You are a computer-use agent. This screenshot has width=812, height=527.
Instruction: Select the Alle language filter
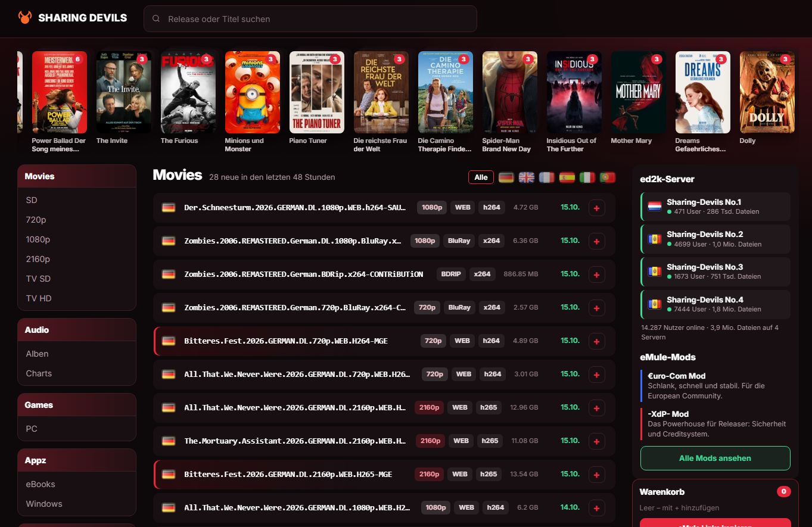coord(481,177)
